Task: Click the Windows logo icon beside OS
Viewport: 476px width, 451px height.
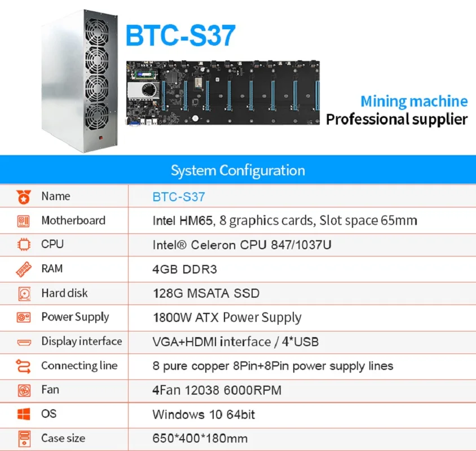Action: (24, 414)
